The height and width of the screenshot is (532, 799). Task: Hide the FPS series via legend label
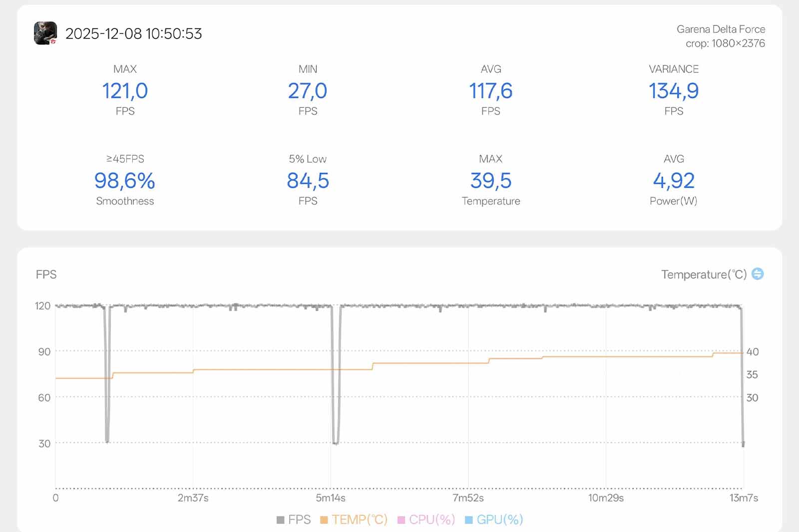299,520
